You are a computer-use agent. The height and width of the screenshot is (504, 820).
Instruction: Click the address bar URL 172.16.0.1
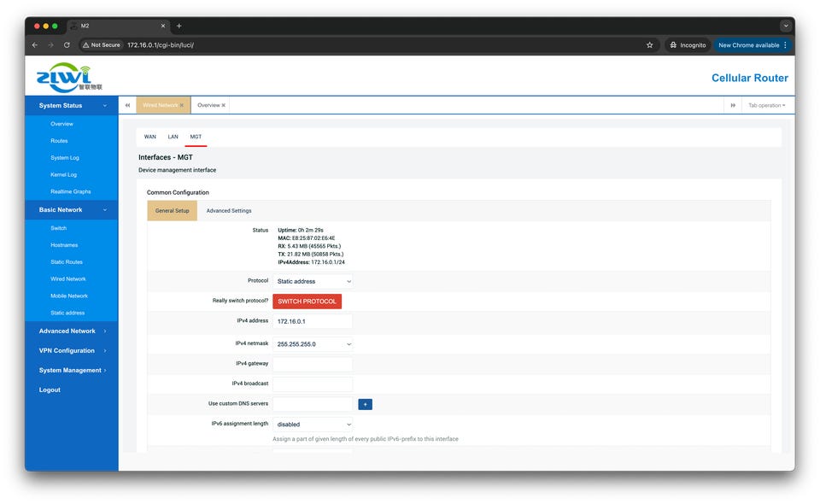[x=161, y=45]
